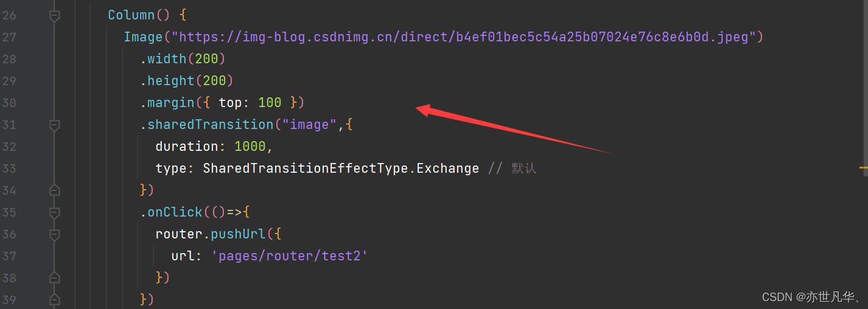Collapse the Column() block fold marker

coord(55,16)
